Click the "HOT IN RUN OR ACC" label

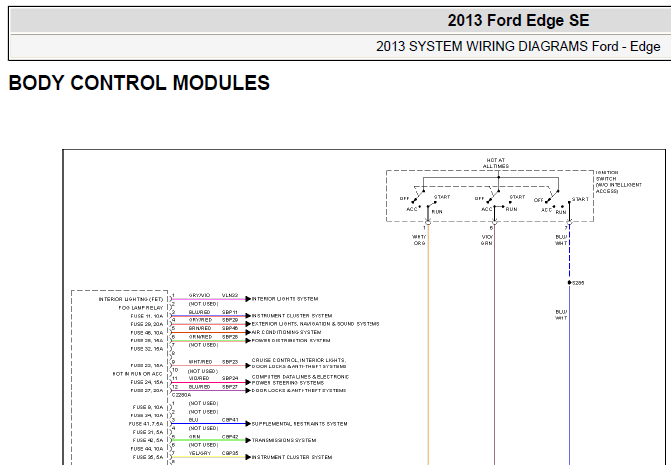[137, 374]
